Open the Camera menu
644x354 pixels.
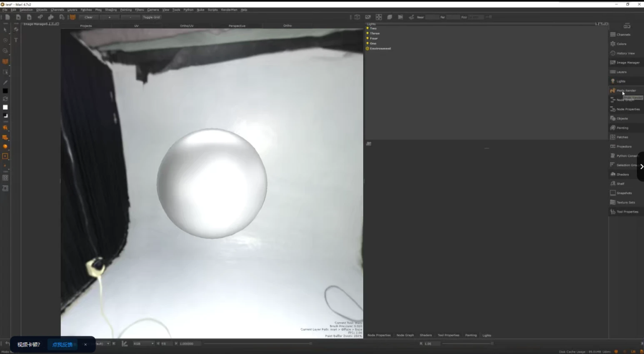[153, 10]
